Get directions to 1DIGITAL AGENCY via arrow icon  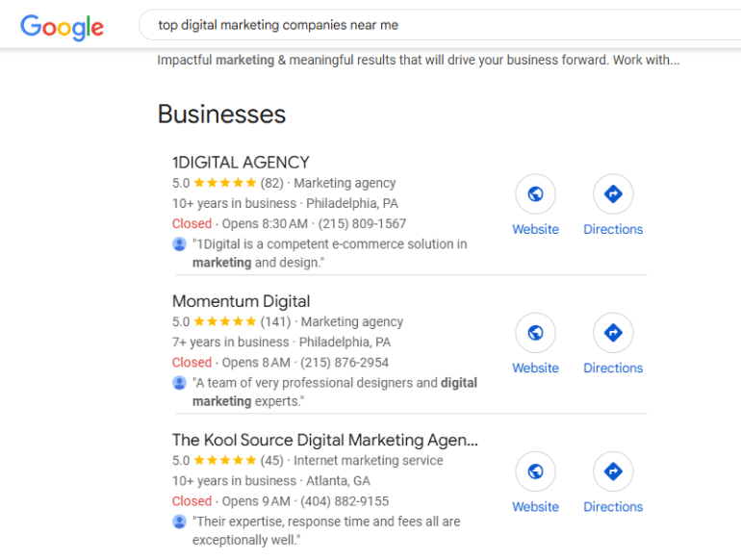click(x=613, y=193)
